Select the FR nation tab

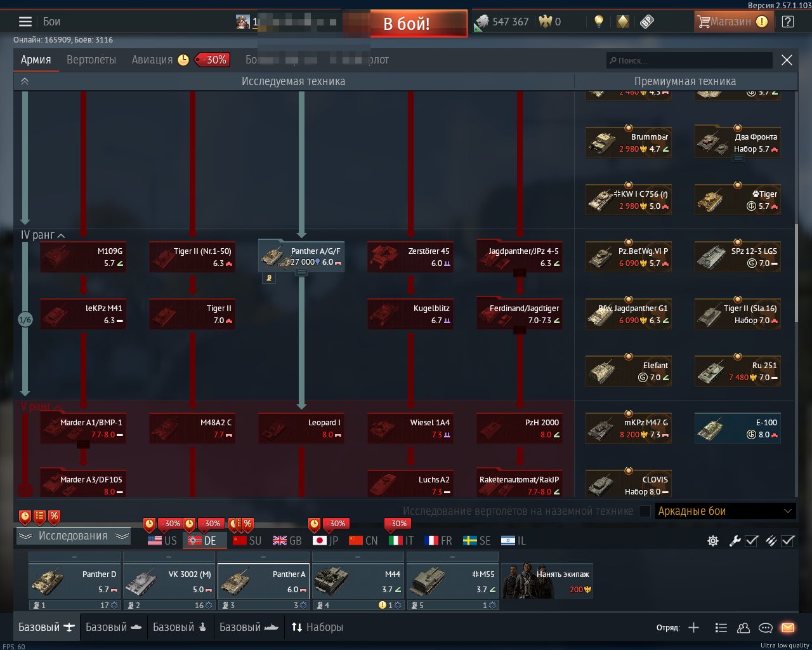pos(438,541)
